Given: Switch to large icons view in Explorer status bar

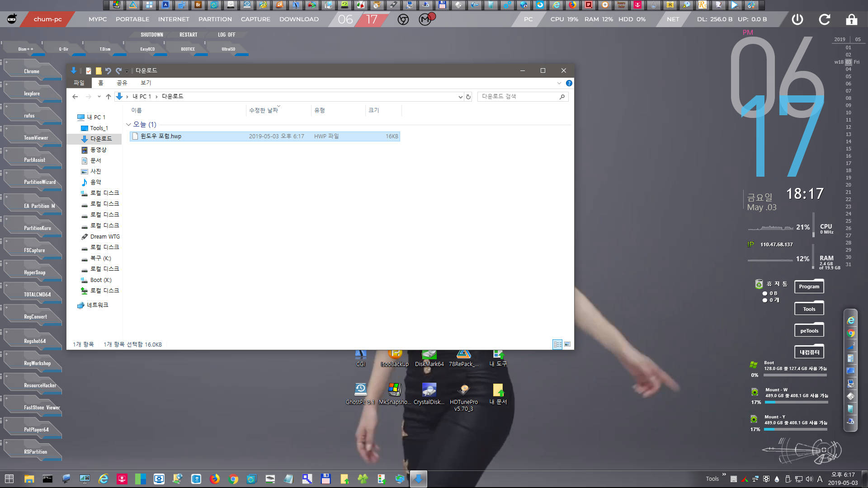Looking at the screenshot, I should [x=567, y=344].
